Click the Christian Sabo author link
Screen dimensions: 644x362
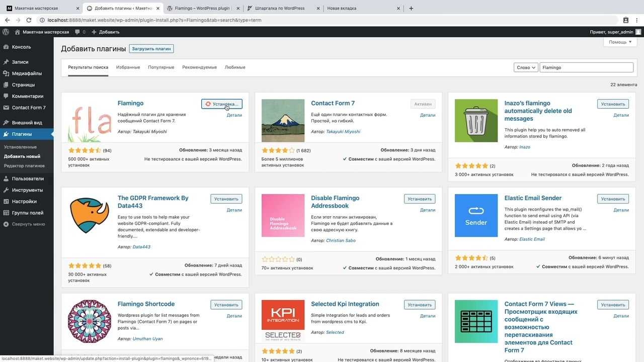[x=341, y=241]
